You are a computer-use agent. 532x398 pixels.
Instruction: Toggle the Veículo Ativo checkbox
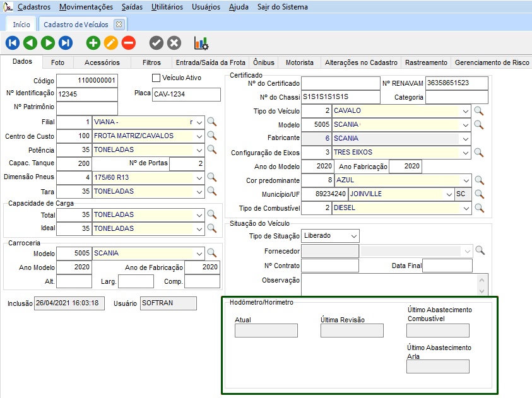tap(157, 78)
